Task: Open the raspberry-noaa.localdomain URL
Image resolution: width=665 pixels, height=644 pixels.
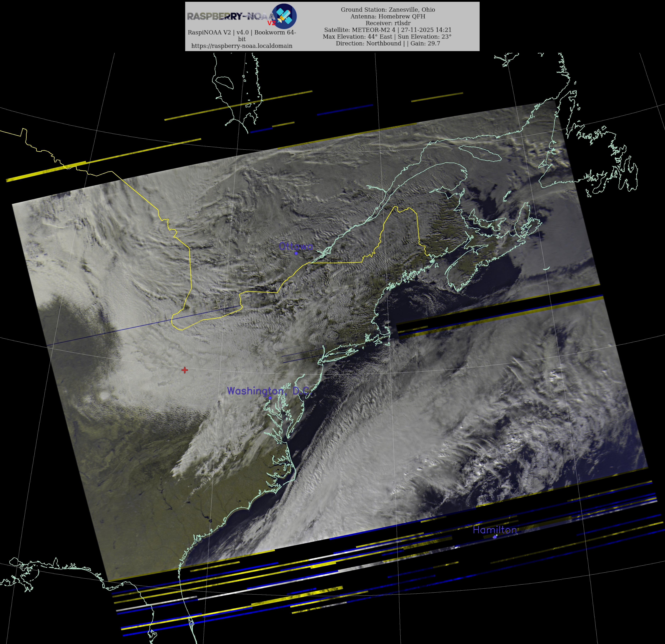Action: (x=242, y=46)
